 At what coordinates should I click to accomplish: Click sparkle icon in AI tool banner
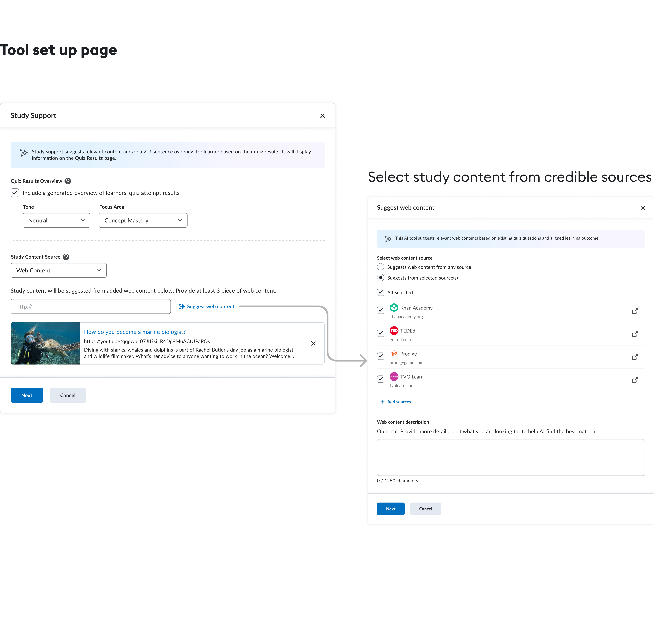click(x=388, y=239)
